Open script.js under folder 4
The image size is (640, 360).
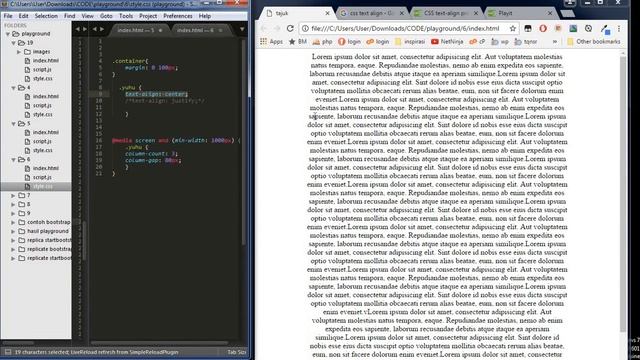[x=42, y=105]
